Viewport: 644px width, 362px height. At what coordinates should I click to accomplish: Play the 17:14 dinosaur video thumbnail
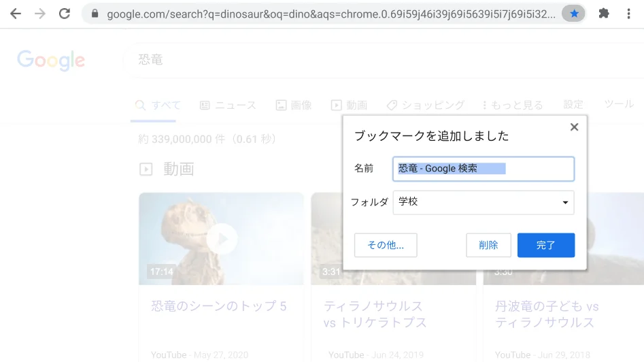[222, 239]
